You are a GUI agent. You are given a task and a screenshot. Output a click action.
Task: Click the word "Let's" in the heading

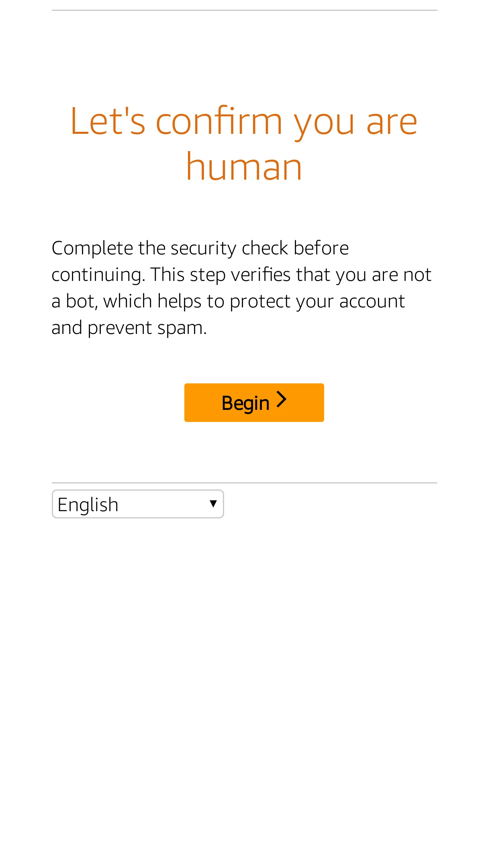coord(108,121)
